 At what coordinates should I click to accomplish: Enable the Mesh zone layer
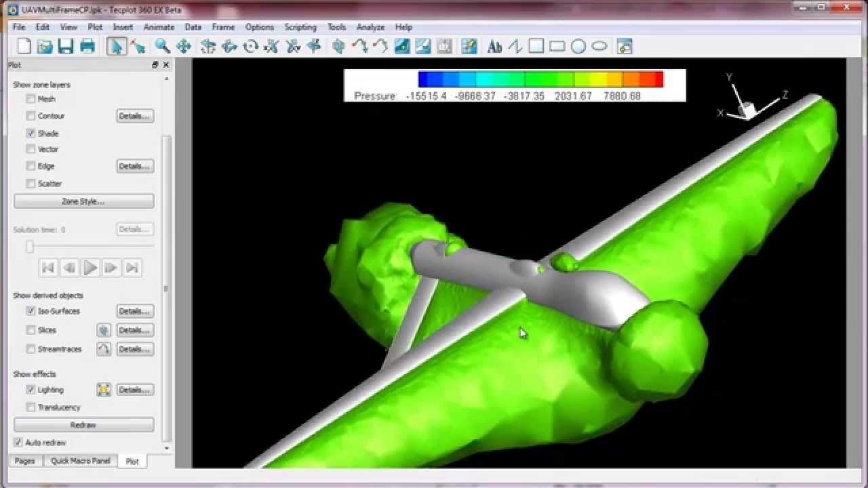click(31, 99)
